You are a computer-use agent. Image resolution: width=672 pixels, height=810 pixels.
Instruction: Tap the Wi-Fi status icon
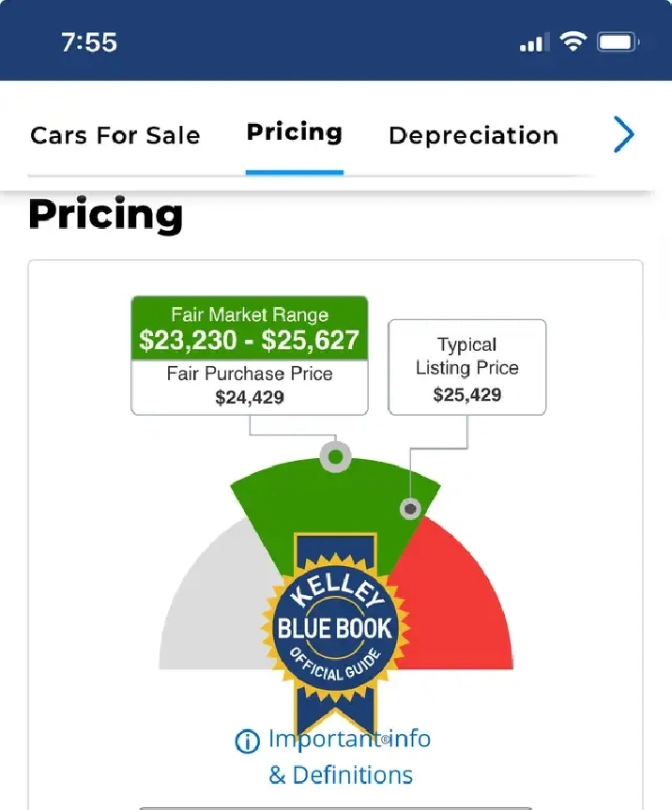pyautogui.click(x=573, y=41)
